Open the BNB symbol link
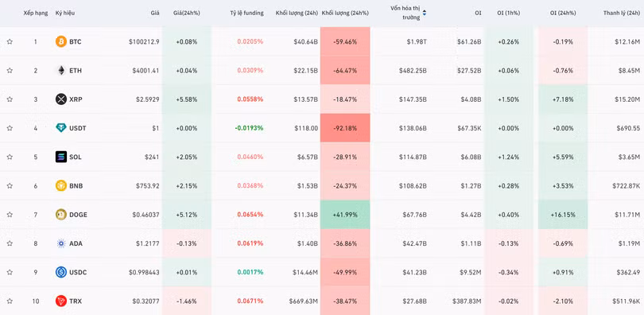This screenshot has width=644, height=315. 76,185
